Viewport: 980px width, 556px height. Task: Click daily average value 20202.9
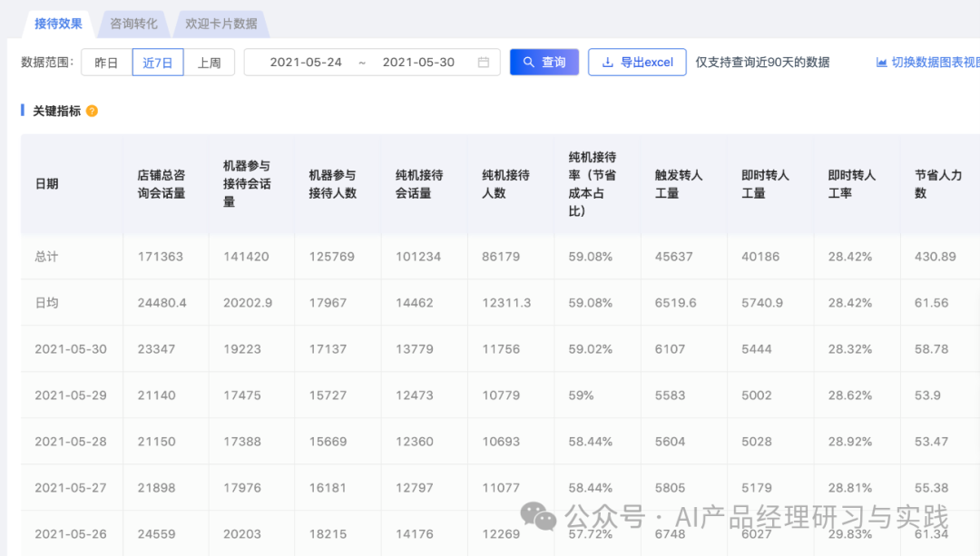248,303
